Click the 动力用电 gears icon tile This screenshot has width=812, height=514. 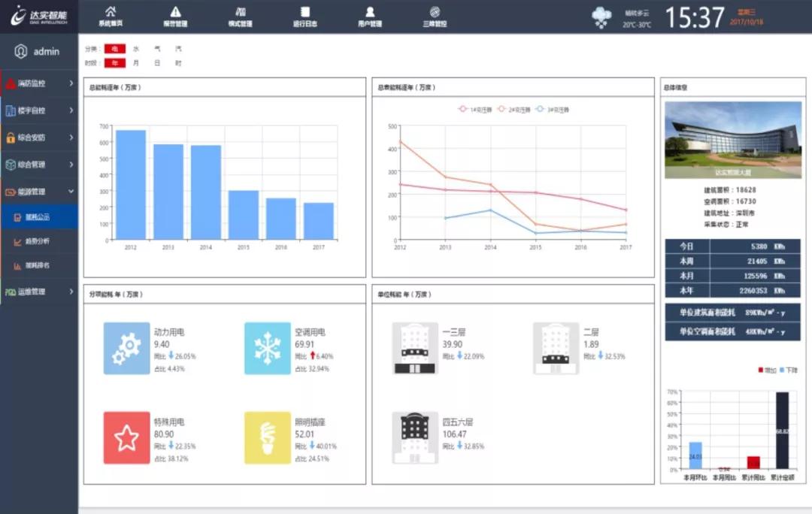point(127,348)
